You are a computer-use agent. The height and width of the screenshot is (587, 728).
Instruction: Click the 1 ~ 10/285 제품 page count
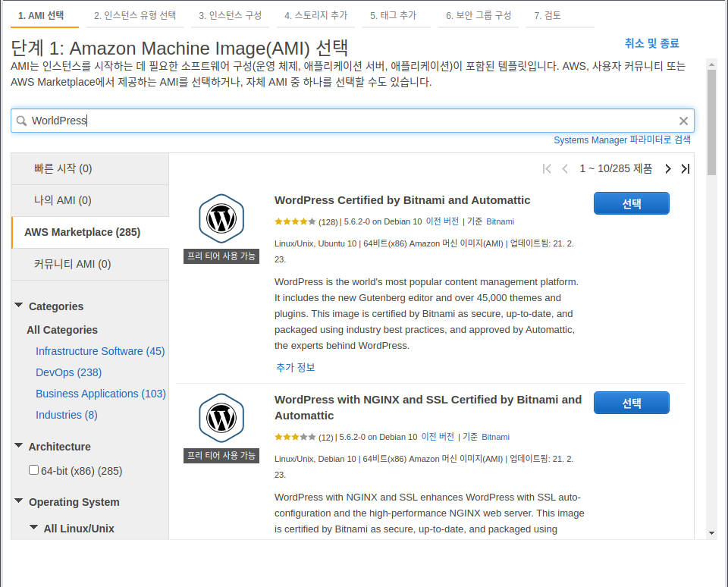pyautogui.click(x=616, y=168)
